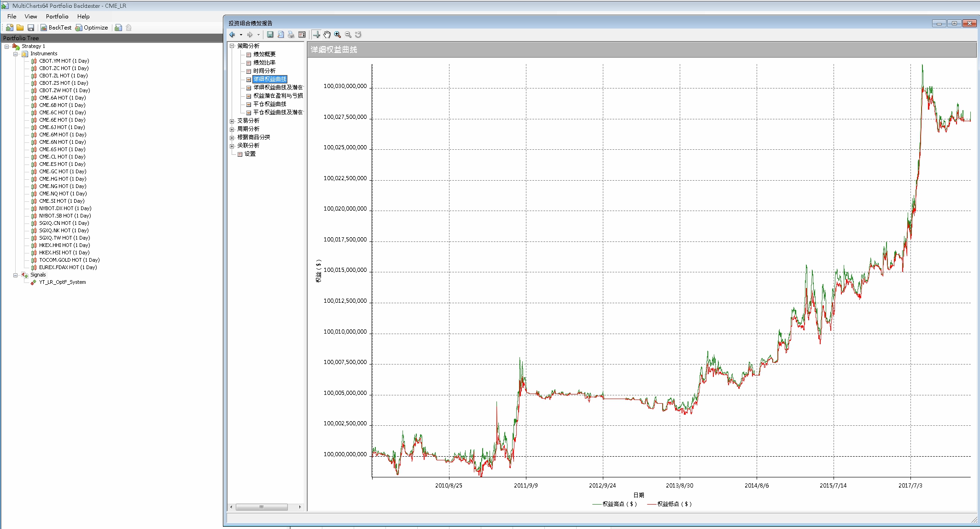Click the Optimize button

click(x=92, y=28)
